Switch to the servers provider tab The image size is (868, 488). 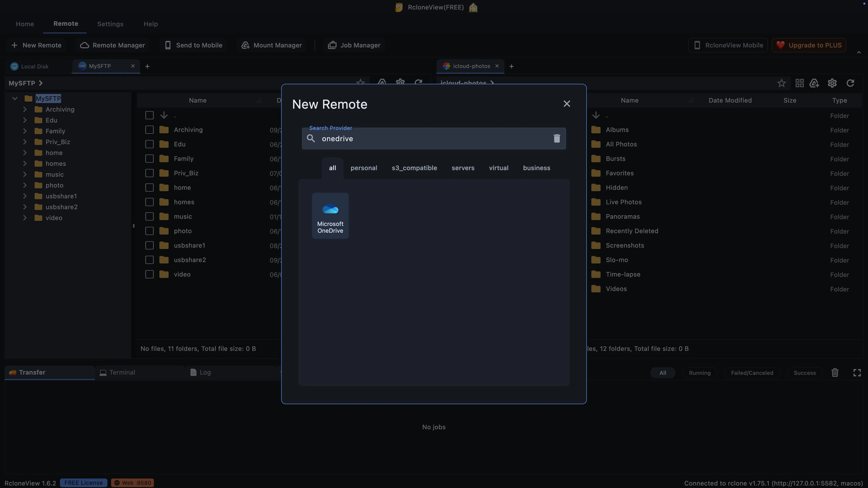(x=463, y=168)
